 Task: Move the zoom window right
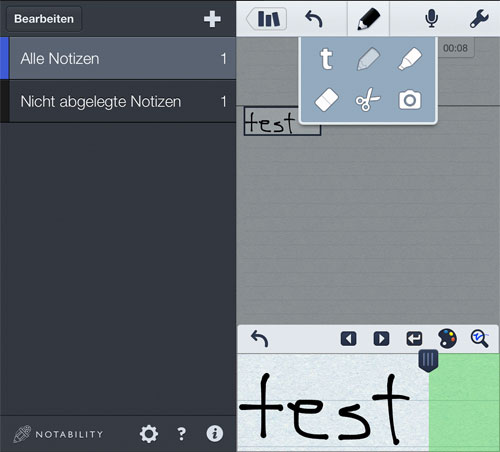tap(381, 339)
